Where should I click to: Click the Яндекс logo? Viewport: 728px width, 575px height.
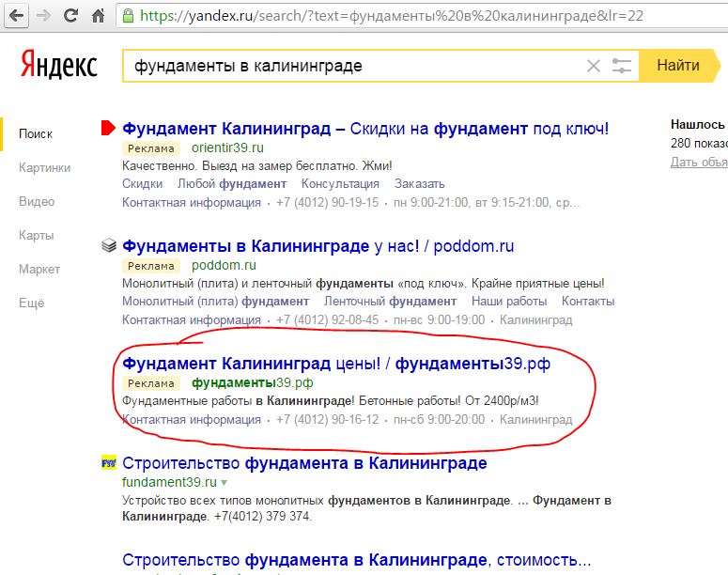(x=59, y=65)
